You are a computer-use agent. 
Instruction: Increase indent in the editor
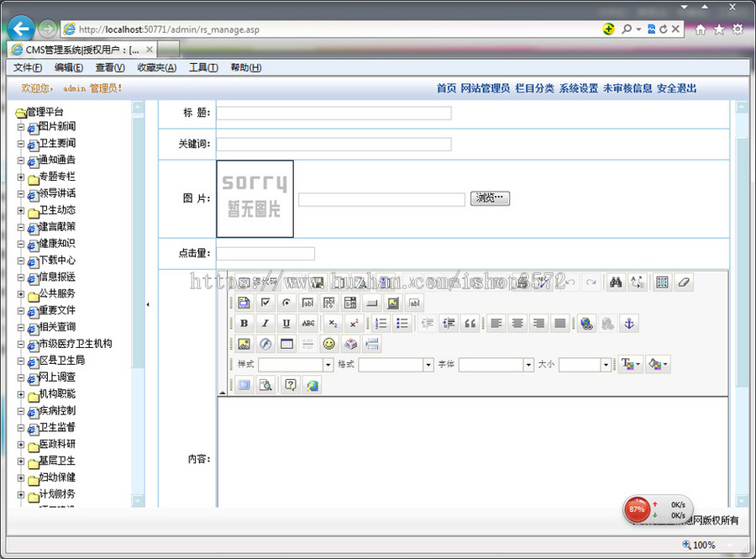click(x=449, y=324)
